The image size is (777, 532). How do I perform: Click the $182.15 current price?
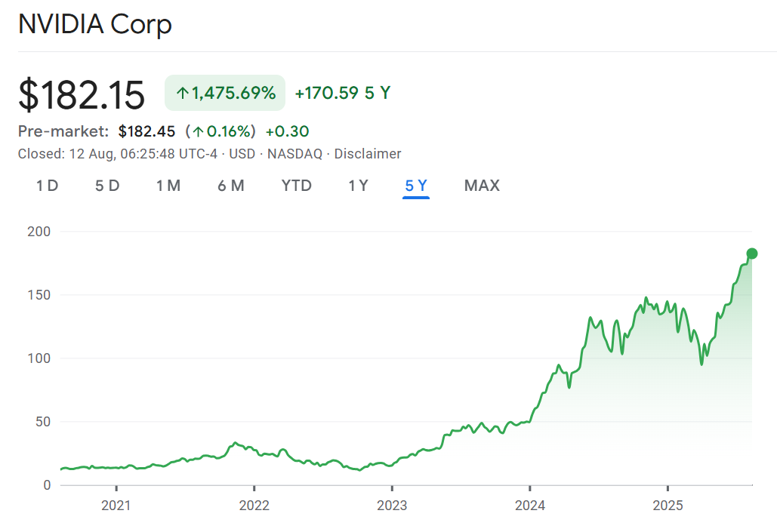coord(82,95)
